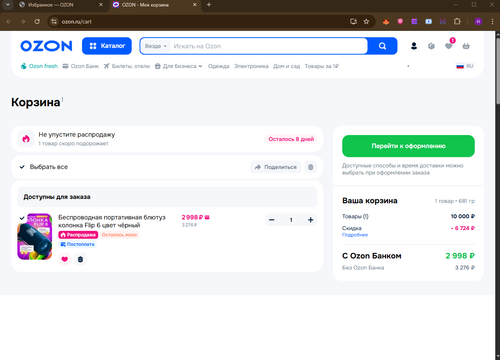Change language via RU flag selector
This screenshot has height=360, width=500.
tap(465, 66)
